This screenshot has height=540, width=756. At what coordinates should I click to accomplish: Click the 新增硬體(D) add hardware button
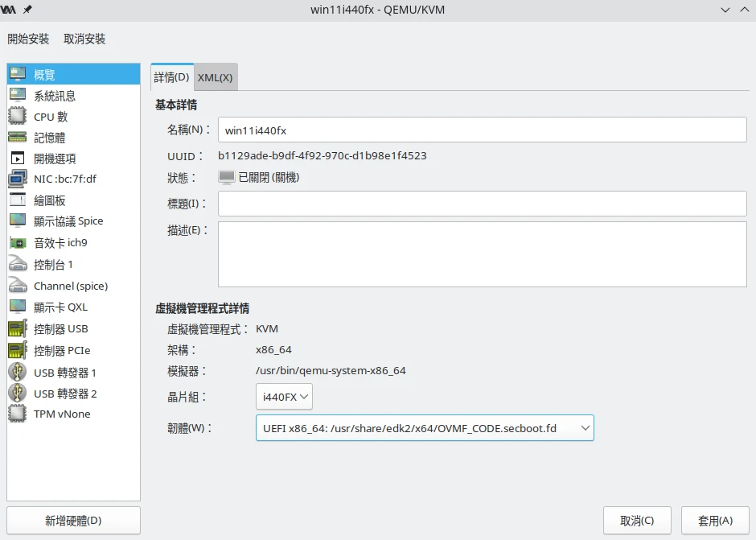(x=73, y=521)
